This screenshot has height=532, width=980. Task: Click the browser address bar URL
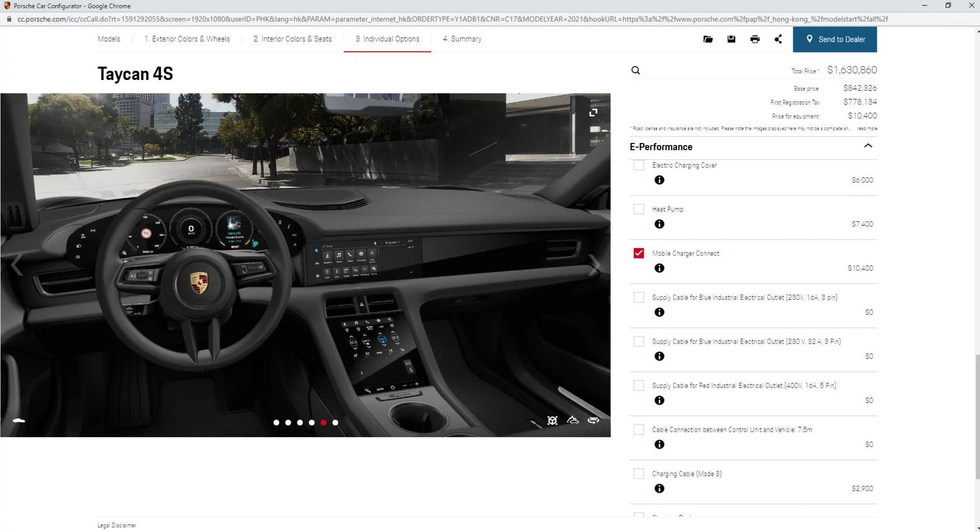[x=452, y=19]
